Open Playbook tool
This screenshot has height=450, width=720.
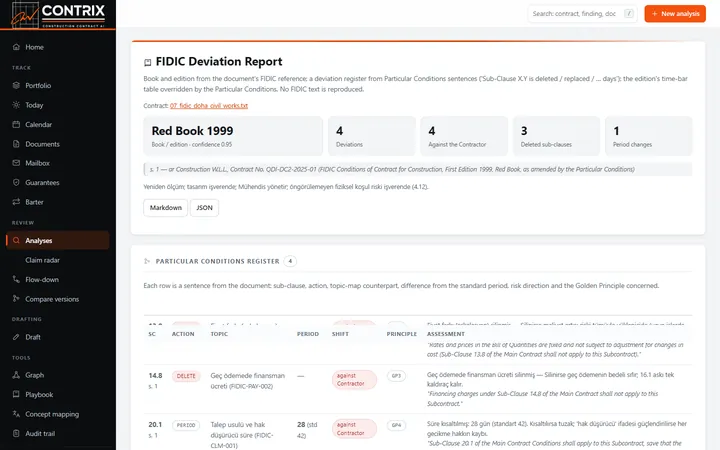pos(58,394)
